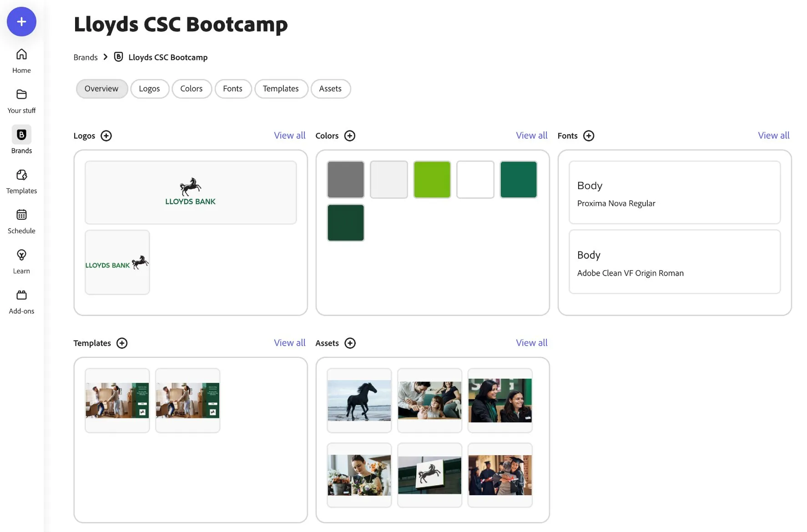Add a new logo with plus icon

[106, 136]
